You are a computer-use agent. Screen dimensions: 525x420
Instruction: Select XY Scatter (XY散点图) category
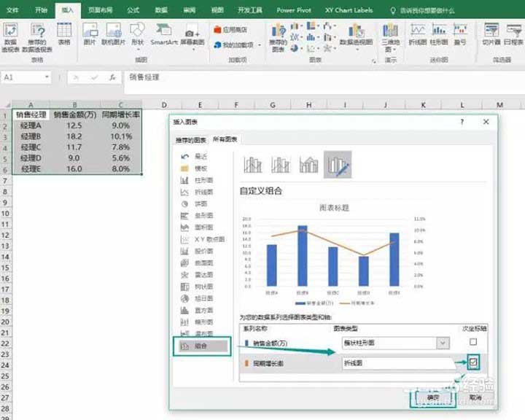tap(203, 239)
